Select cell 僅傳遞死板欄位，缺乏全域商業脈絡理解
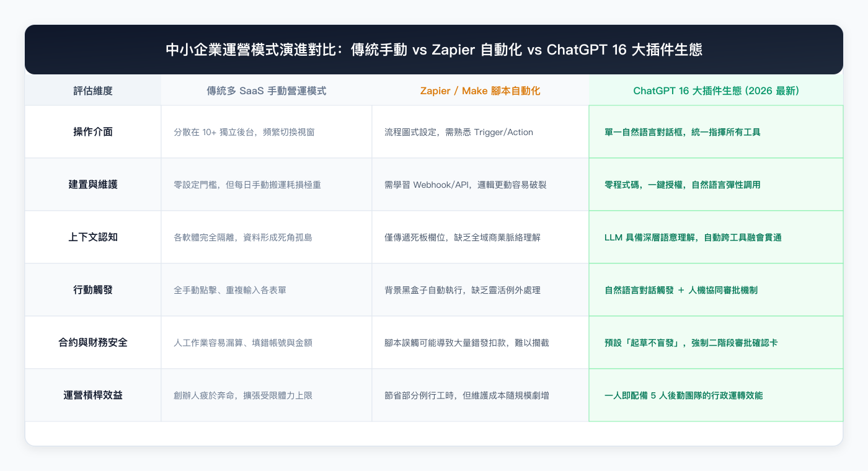 click(x=480, y=237)
